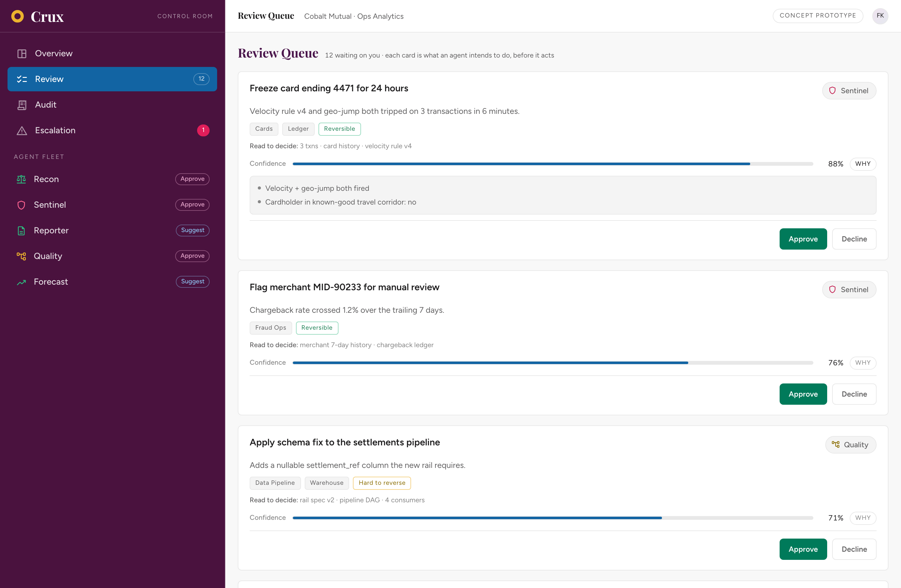901x588 pixels.
Task: Click the Reporter document icon
Action: pyautogui.click(x=21, y=231)
